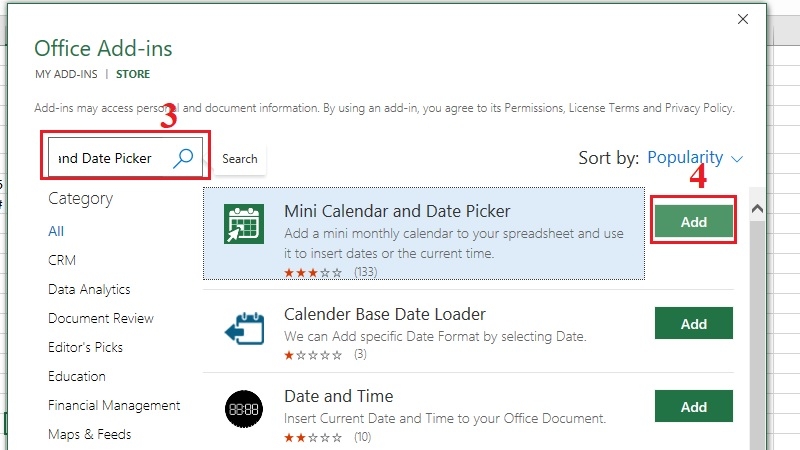Viewport: 800px width, 450px height.
Task: Click the Date and Time rating (10)
Action: (x=327, y=438)
